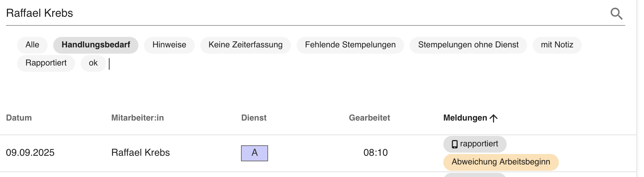This screenshot has width=644, height=177.
Task: Toggle the mit Notiz filter chip
Action: click(x=557, y=45)
